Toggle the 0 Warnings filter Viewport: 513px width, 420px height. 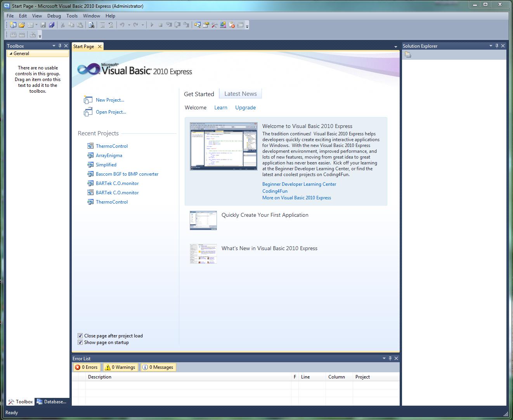pyautogui.click(x=120, y=367)
